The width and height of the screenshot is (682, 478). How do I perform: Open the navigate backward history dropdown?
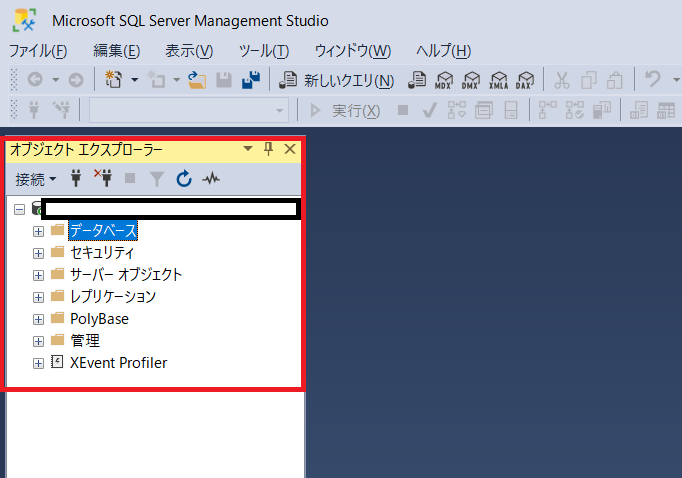(55, 80)
